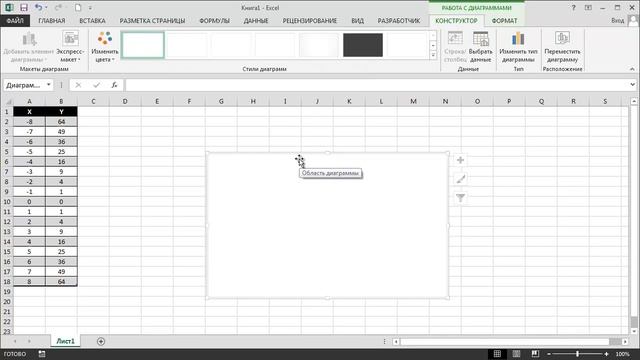This screenshot has width=640, height=360.
Task: Click Строка/столбец switch button
Action: pos(455,47)
